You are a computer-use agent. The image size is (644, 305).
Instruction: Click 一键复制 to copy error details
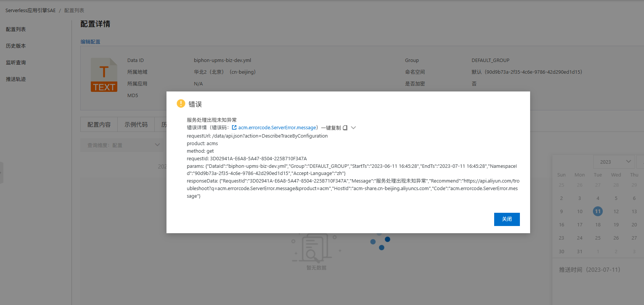331,128
